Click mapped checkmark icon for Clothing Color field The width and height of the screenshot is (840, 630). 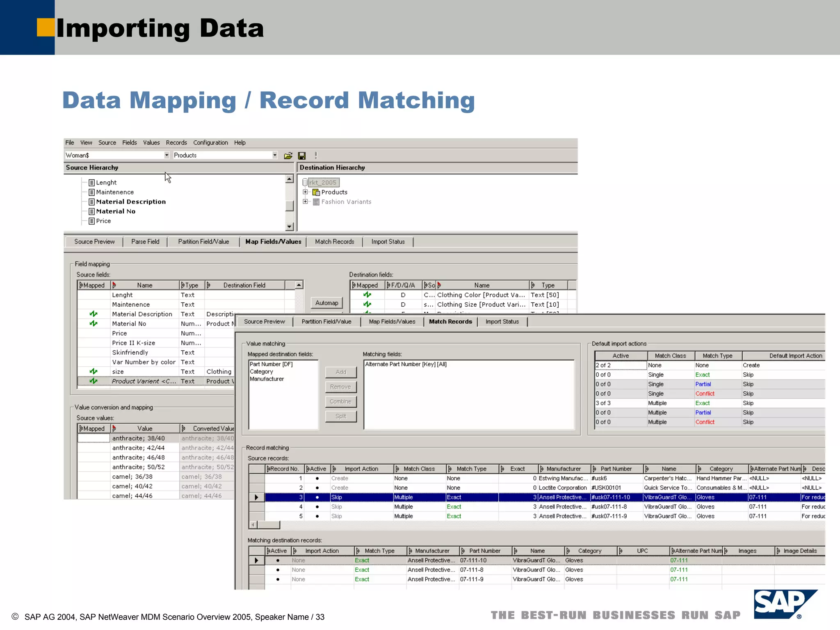pyautogui.click(x=367, y=294)
